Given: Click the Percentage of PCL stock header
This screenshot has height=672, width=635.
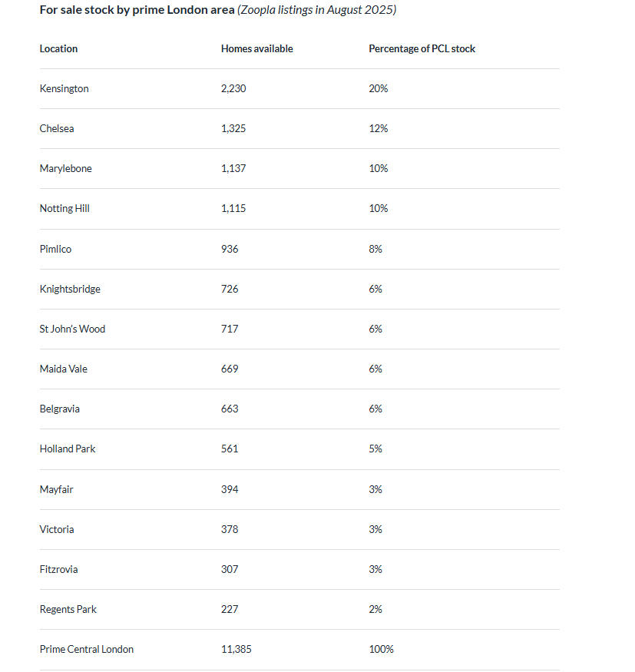Looking at the screenshot, I should (x=422, y=49).
